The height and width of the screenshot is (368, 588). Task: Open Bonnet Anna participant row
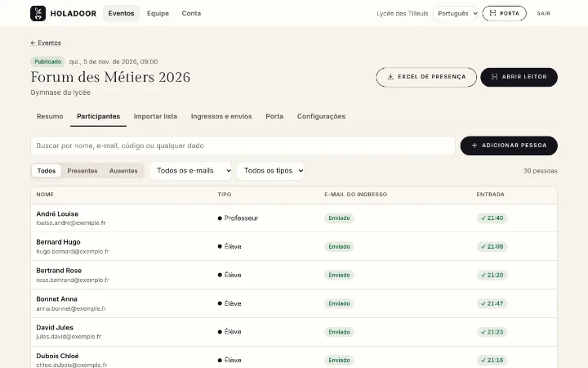click(x=294, y=303)
